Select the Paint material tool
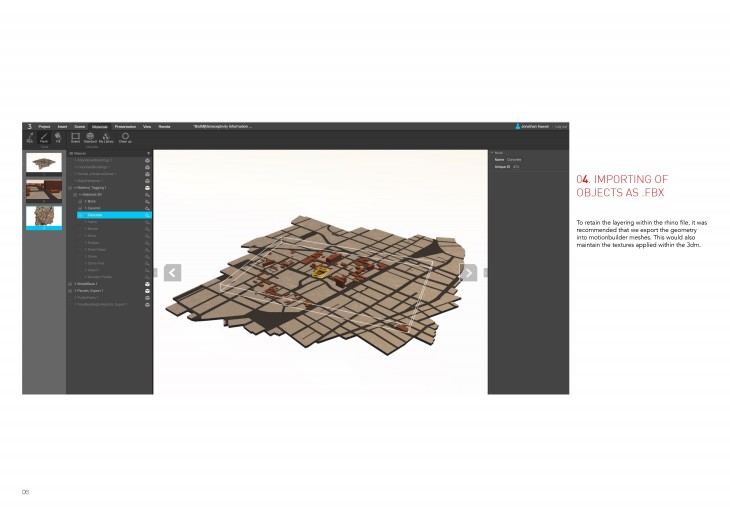 click(44, 138)
